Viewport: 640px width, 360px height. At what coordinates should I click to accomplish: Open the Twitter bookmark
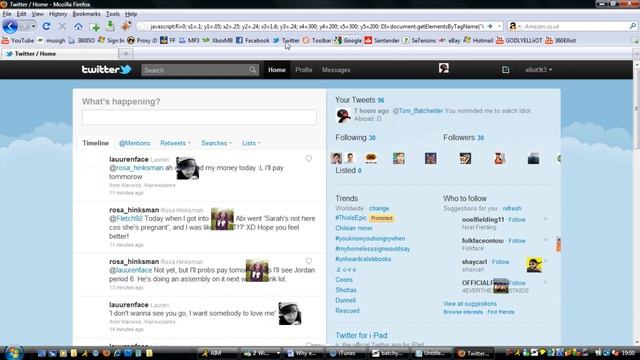(286, 40)
